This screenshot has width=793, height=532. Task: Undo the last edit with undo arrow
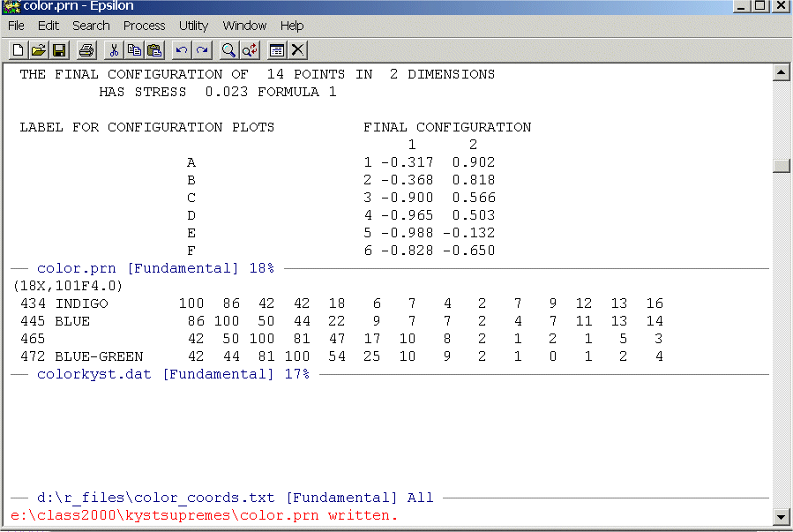pos(182,50)
